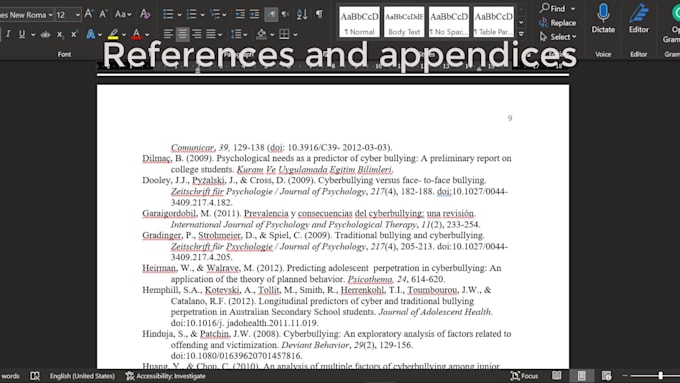The width and height of the screenshot is (680, 383).
Task: Apply the Body Text style
Action: [404, 22]
